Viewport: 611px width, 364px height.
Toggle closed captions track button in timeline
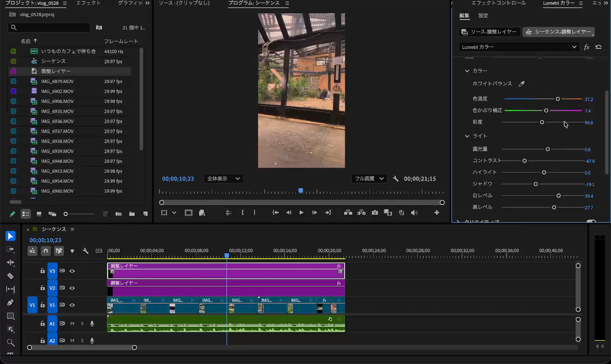99,251
